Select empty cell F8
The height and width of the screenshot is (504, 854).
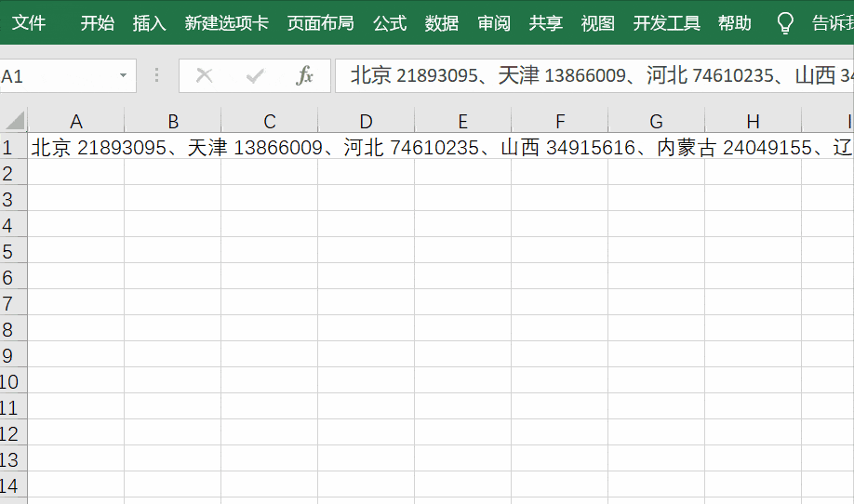pyautogui.click(x=560, y=329)
